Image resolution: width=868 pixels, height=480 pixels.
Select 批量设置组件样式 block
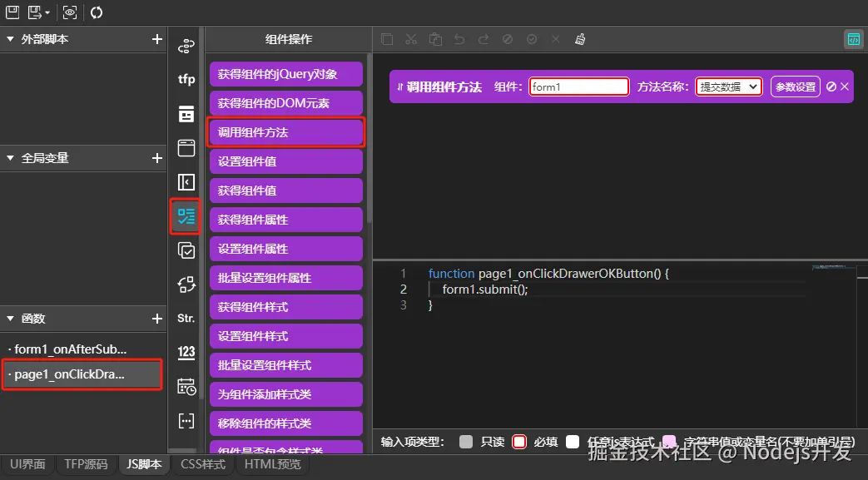286,365
